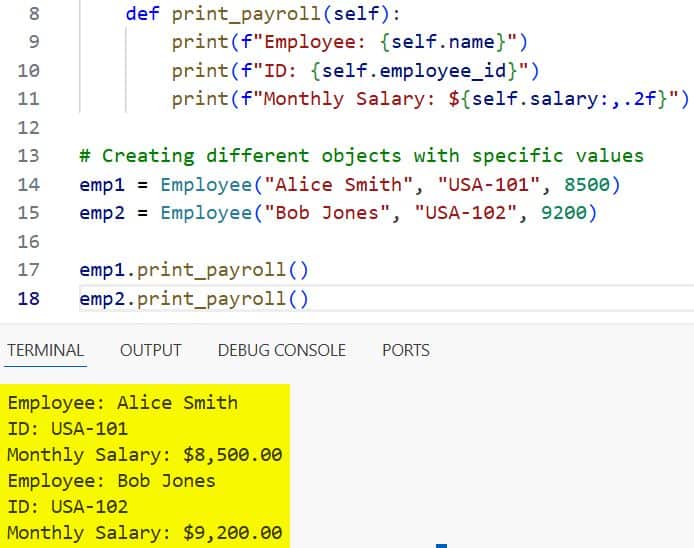Click line number 11 in the gutter
The width and height of the screenshot is (694, 548).
coord(29,99)
